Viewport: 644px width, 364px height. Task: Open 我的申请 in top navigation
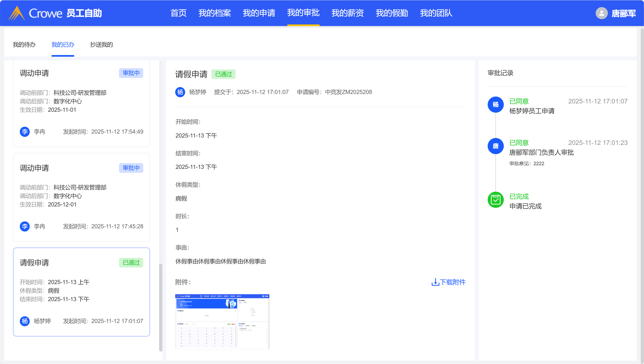259,13
